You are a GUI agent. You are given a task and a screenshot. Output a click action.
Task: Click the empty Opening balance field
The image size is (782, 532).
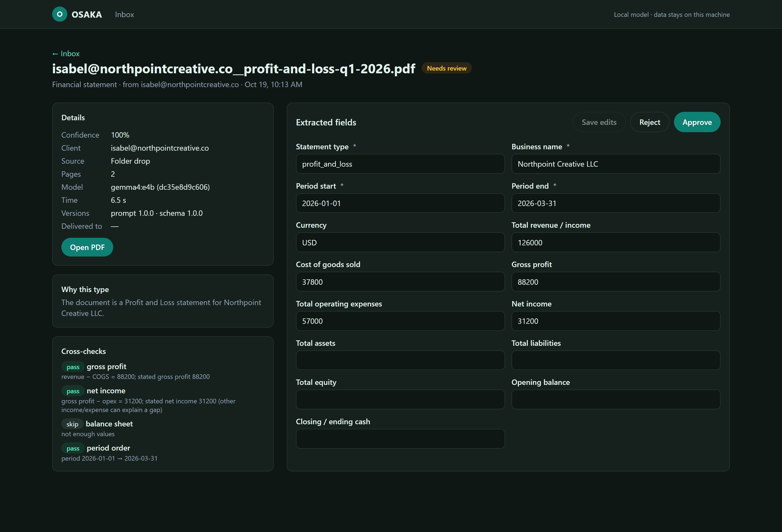(x=616, y=400)
